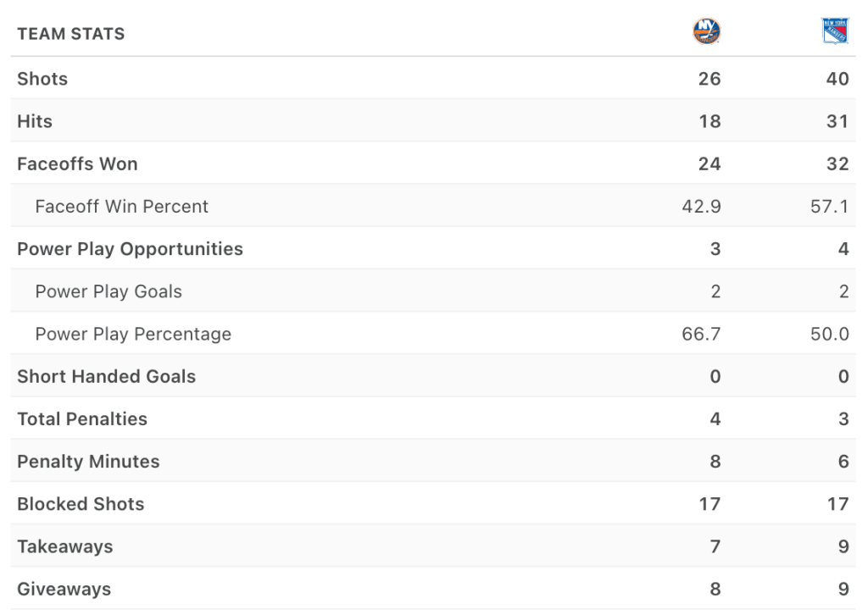The image size is (868, 615).
Task: Click the Faceoff Win Percent sub-row label
Action: 121,206
